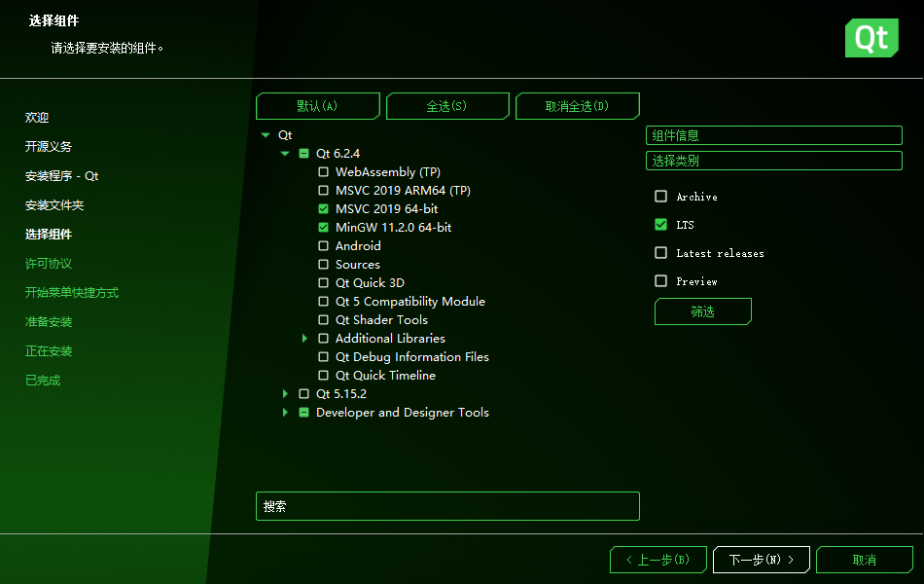This screenshot has height=584, width=924.
Task: Select 许可协议 sidebar step
Action: point(49,264)
